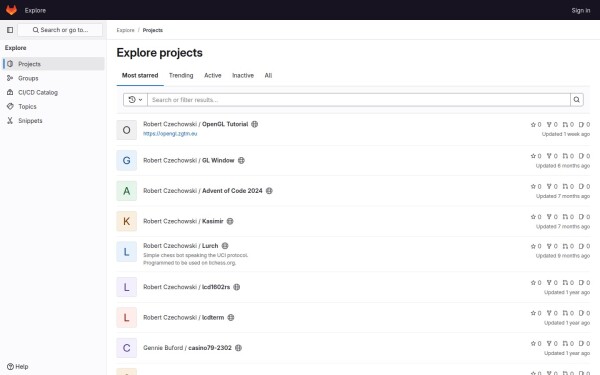The image size is (600, 375).
Task: Click the globe icon next to Kasimir
Action: point(230,221)
